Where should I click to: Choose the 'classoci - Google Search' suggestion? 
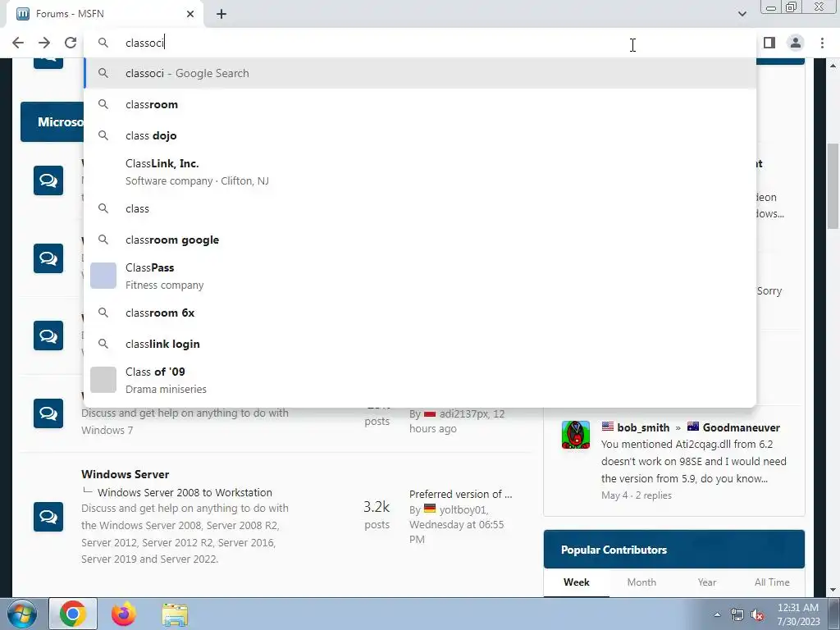coord(420,73)
